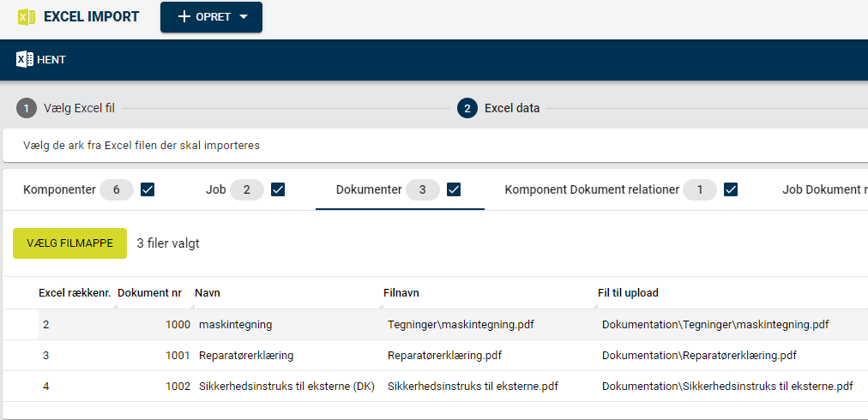Screen dimensions: 868x420
Task: Click the count badge on Komponenter
Action: tap(117, 189)
